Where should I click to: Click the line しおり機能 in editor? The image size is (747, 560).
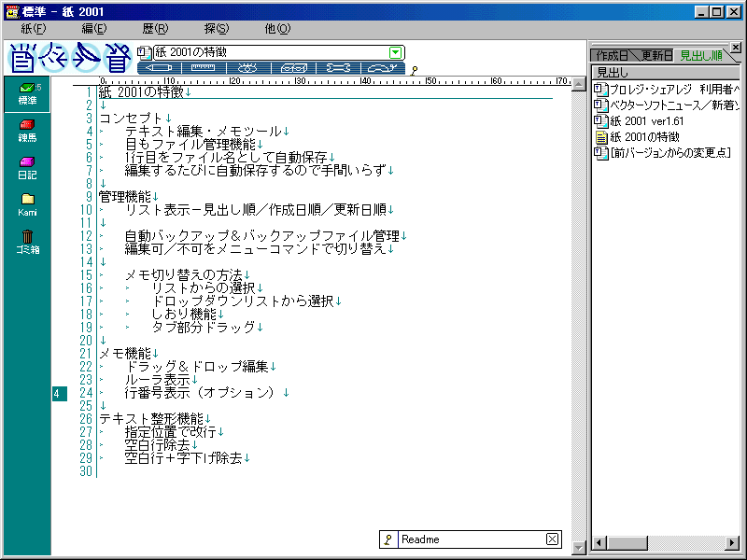coord(184,315)
